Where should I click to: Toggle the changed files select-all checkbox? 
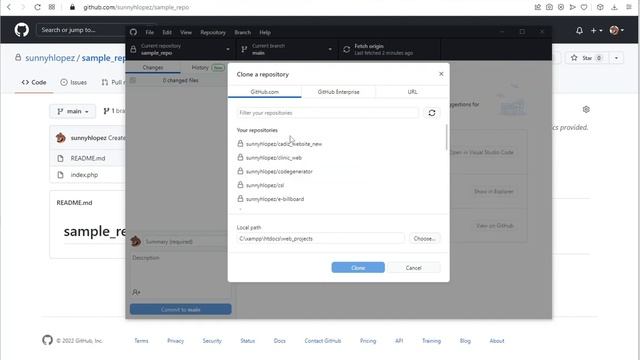(x=133, y=80)
